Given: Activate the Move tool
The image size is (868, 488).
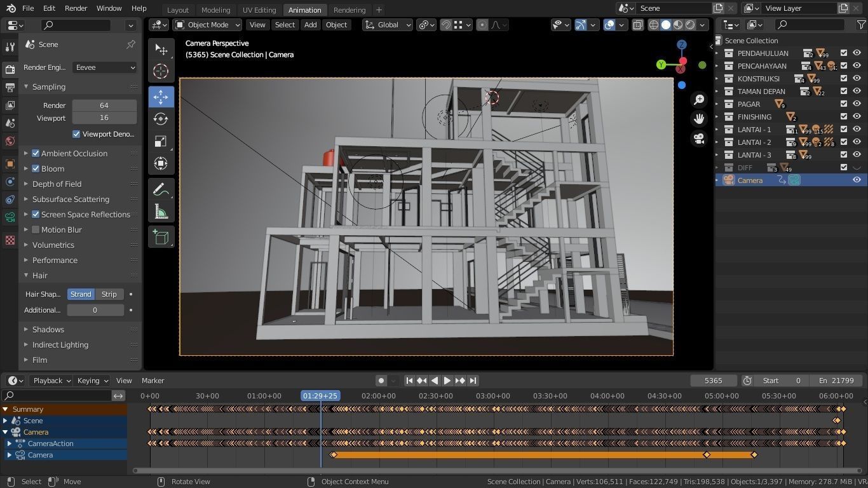Looking at the screenshot, I should [x=161, y=97].
